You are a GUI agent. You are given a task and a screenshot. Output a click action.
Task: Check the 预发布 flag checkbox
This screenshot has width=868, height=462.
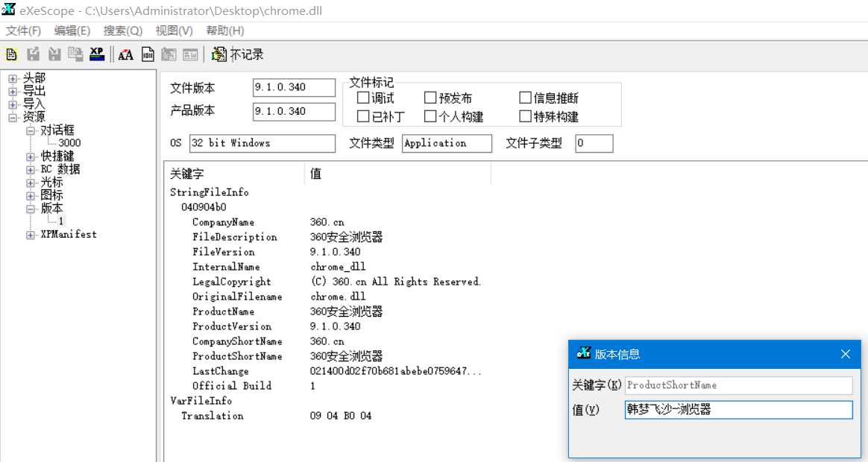click(x=430, y=98)
